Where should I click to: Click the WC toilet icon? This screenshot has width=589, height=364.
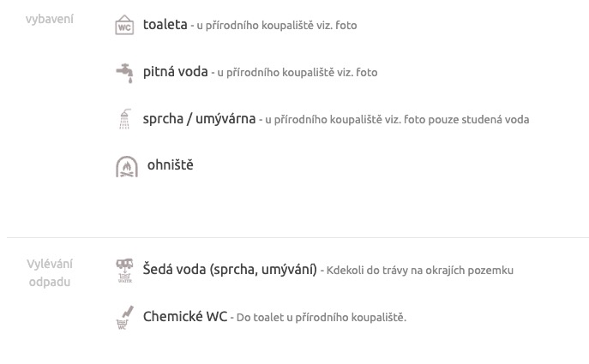coord(124,26)
